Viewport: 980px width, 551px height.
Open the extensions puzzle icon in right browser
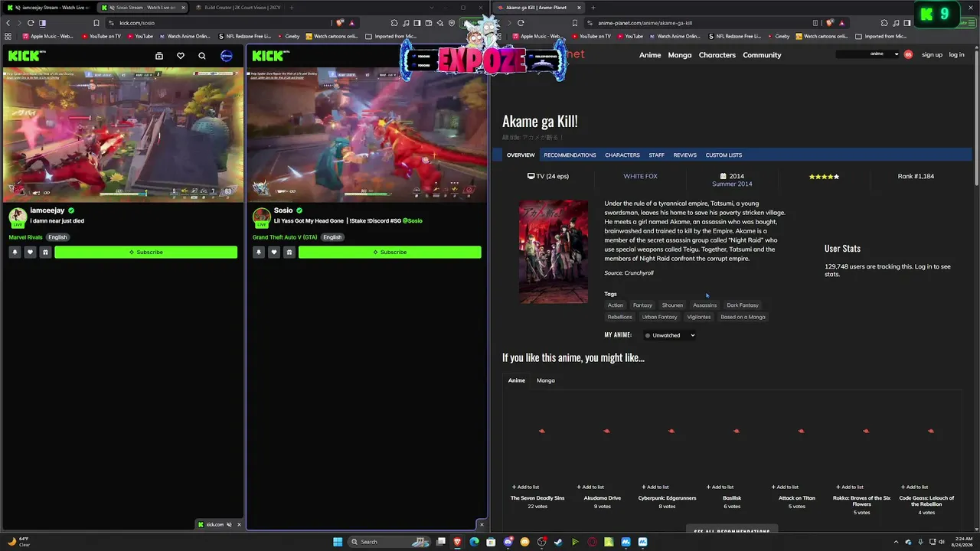coord(884,23)
